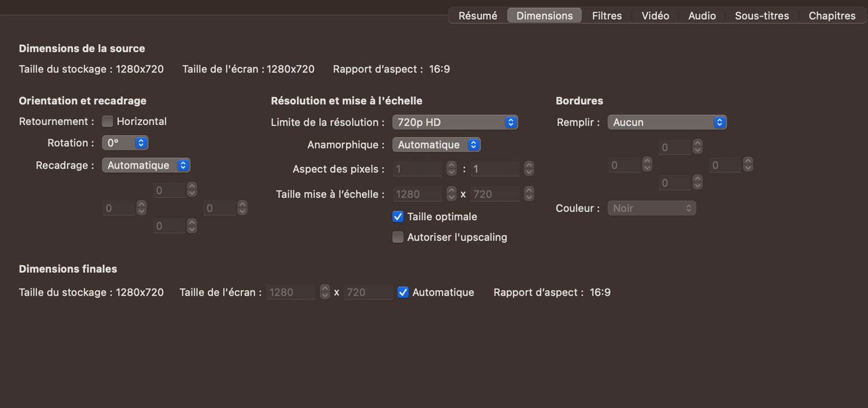Select the Vidéo tab
Viewport: 868px width, 408px height.
pyautogui.click(x=655, y=16)
